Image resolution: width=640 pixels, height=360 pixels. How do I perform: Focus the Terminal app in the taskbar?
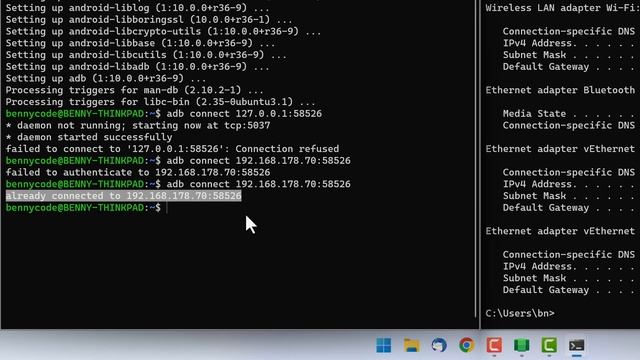point(577,345)
